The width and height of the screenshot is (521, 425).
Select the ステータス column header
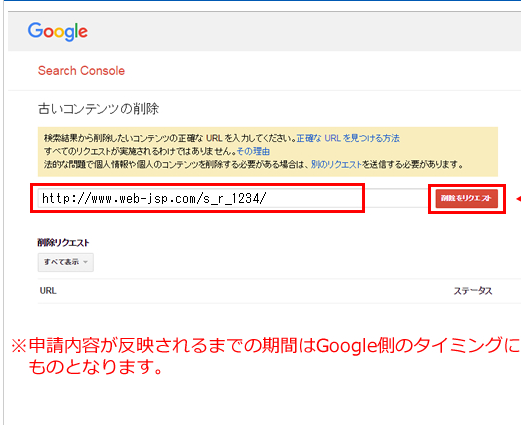(x=473, y=291)
